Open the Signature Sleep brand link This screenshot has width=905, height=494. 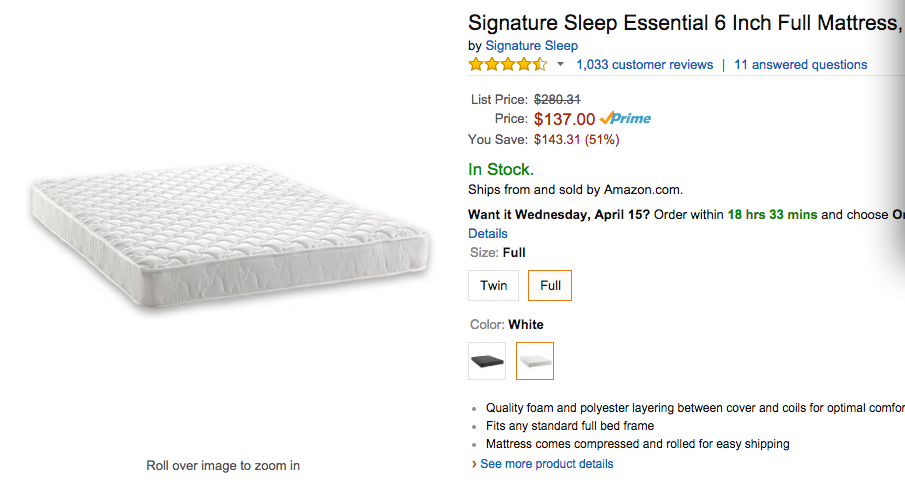(531, 45)
